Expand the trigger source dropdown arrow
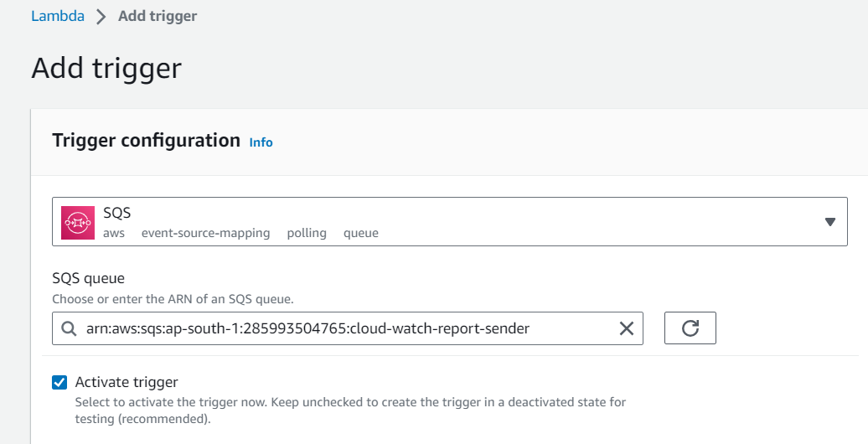 click(x=829, y=222)
